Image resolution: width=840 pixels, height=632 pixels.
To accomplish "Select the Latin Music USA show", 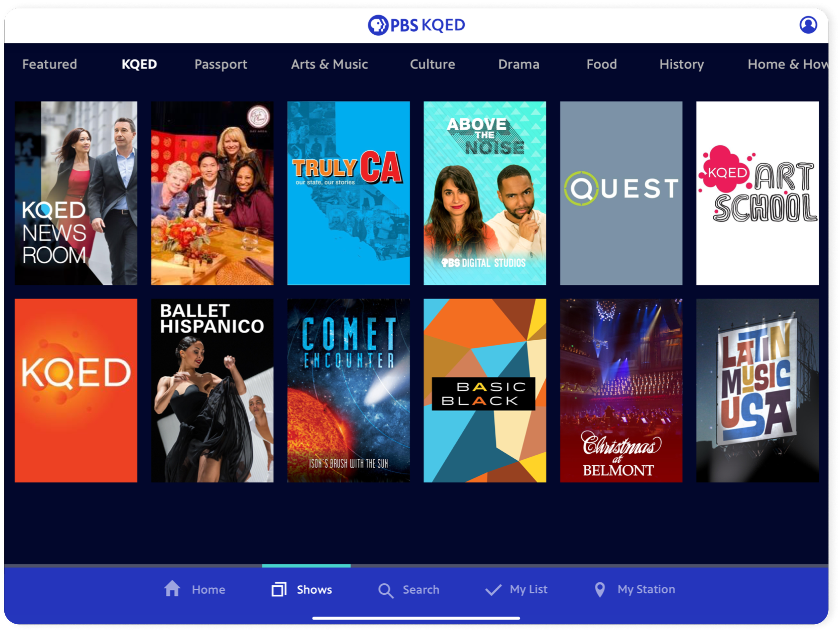I will coord(757,390).
